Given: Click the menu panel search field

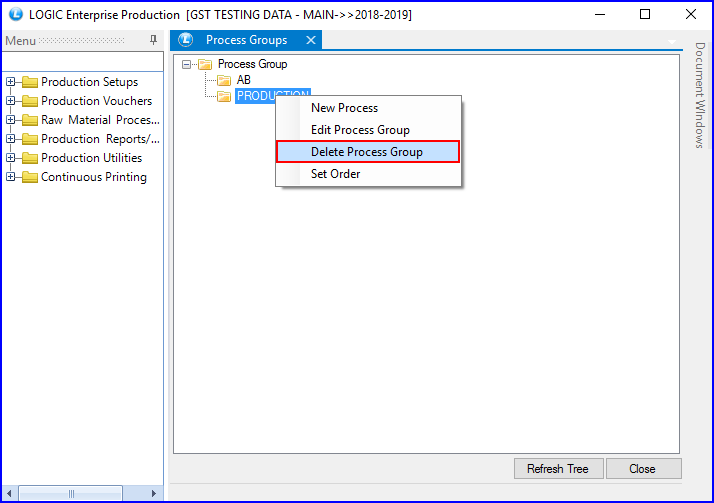Looking at the screenshot, I should [82, 61].
